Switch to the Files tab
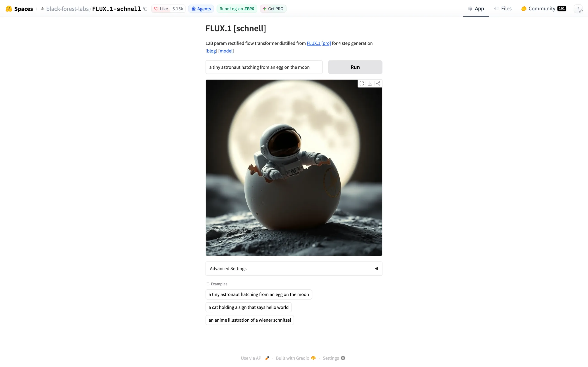Screen dimensions: 588x367 click(x=503, y=9)
